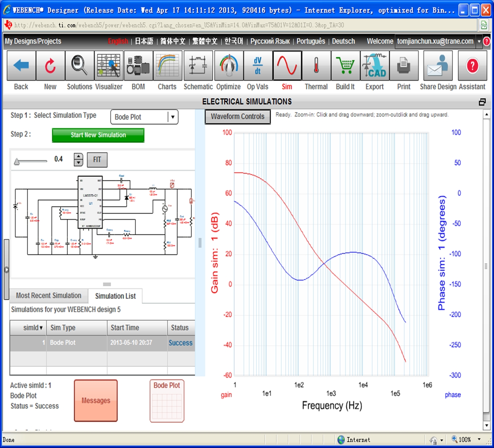Screen dimensions: 494x448
Task: Show the Schematic view icon
Action: point(198,66)
